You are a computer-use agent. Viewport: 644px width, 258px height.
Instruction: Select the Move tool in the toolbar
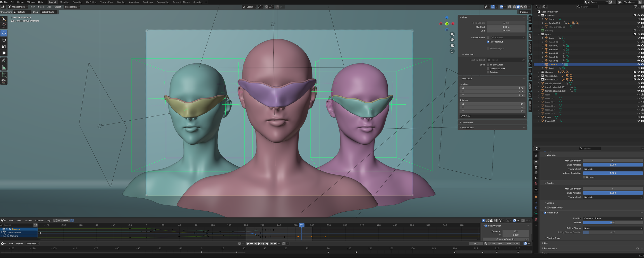[4, 33]
